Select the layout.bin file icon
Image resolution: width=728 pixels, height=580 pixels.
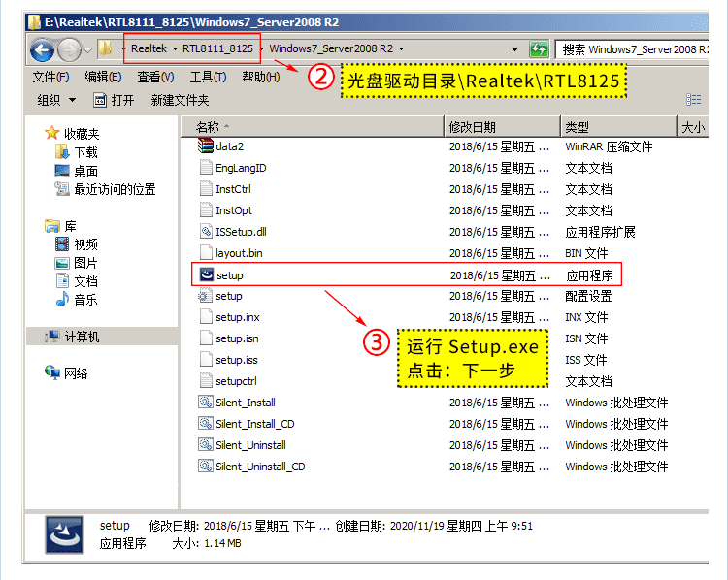pyautogui.click(x=206, y=252)
